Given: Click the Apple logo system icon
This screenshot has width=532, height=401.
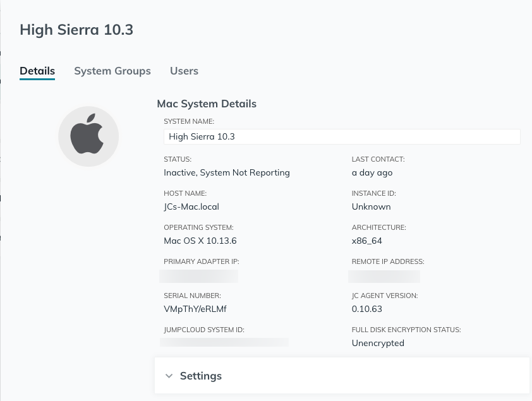Looking at the screenshot, I should click(88, 136).
